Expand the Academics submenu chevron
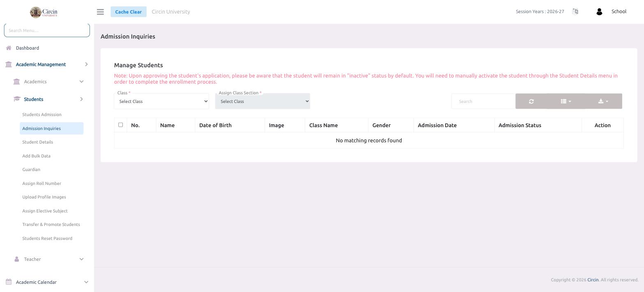 click(81, 82)
